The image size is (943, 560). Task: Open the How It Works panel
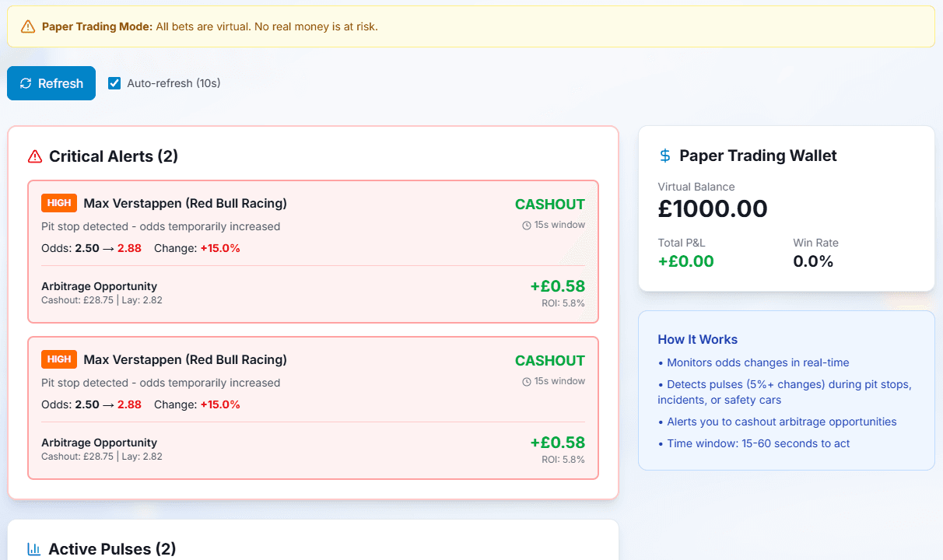click(698, 339)
